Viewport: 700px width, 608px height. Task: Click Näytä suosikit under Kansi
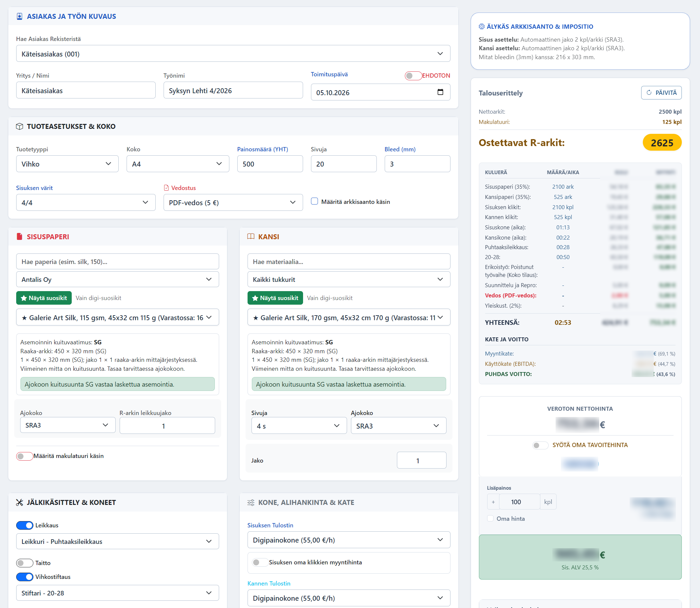click(x=275, y=298)
